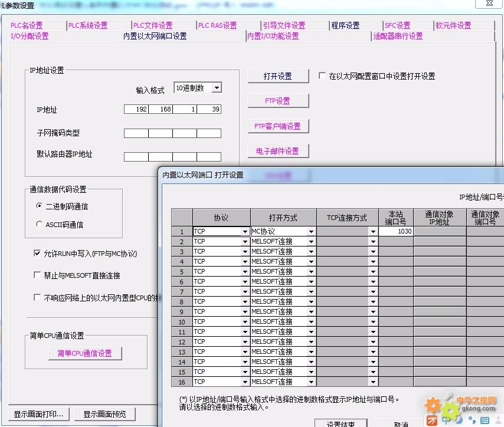
Task: Open 打开方式 dropdown in row 5
Action: pyautogui.click(x=311, y=271)
